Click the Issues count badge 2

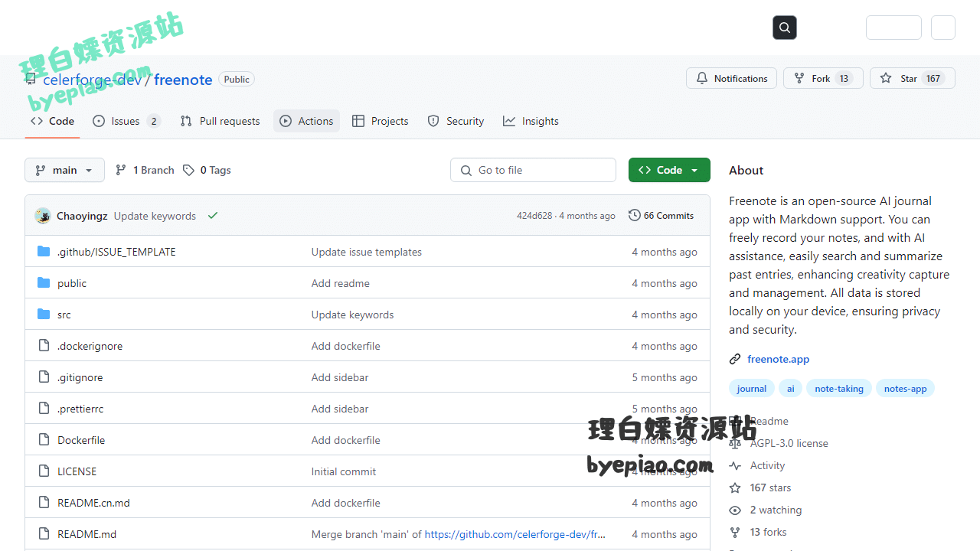154,121
